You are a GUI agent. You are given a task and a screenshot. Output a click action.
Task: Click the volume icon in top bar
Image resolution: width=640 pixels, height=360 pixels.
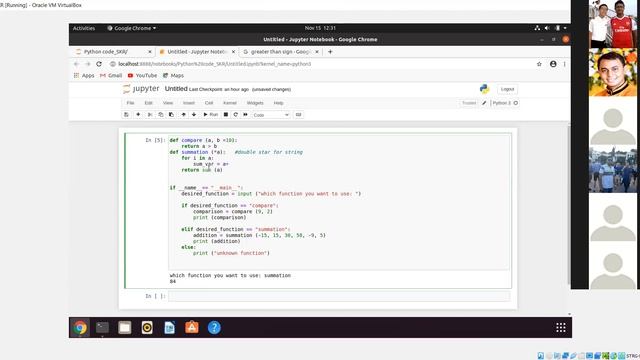point(547,28)
